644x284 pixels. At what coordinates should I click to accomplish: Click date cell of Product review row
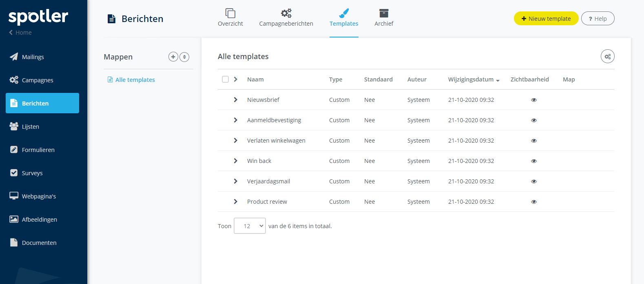[471, 202]
